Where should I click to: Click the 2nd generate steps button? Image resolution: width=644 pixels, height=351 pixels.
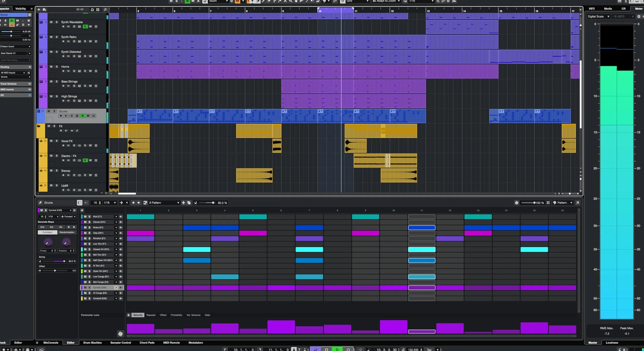coord(42,227)
